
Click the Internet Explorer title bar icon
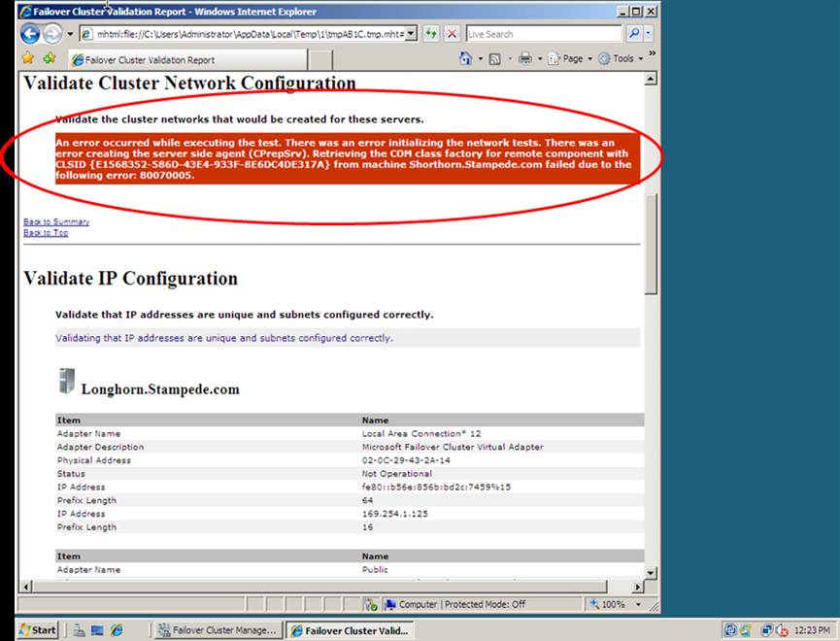[x=25, y=12]
